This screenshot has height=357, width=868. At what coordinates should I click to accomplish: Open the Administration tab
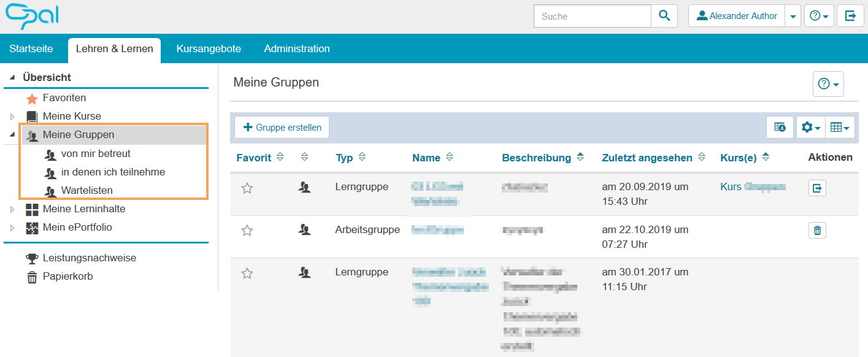(296, 48)
